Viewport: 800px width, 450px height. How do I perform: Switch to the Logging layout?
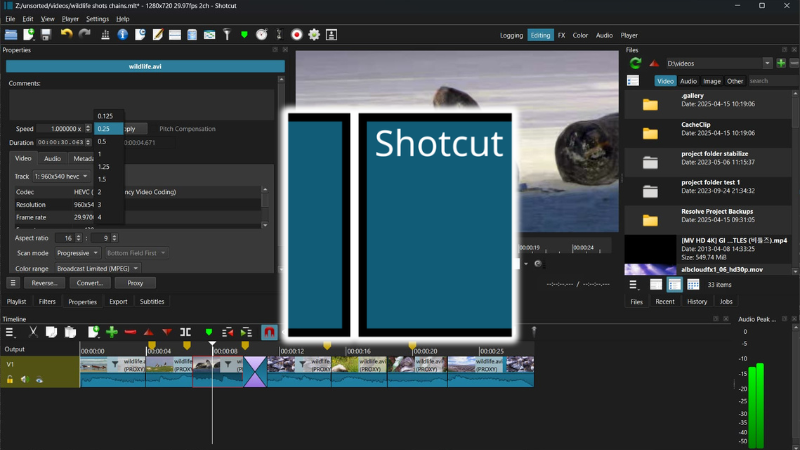click(x=511, y=35)
